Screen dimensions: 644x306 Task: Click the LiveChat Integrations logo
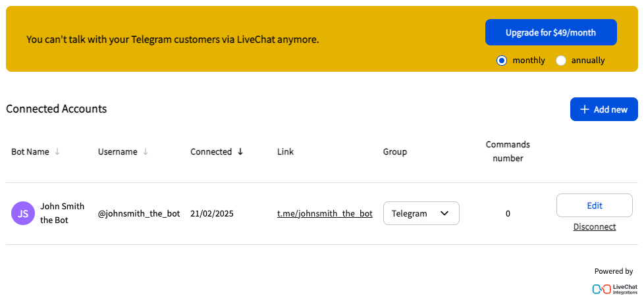point(615,289)
